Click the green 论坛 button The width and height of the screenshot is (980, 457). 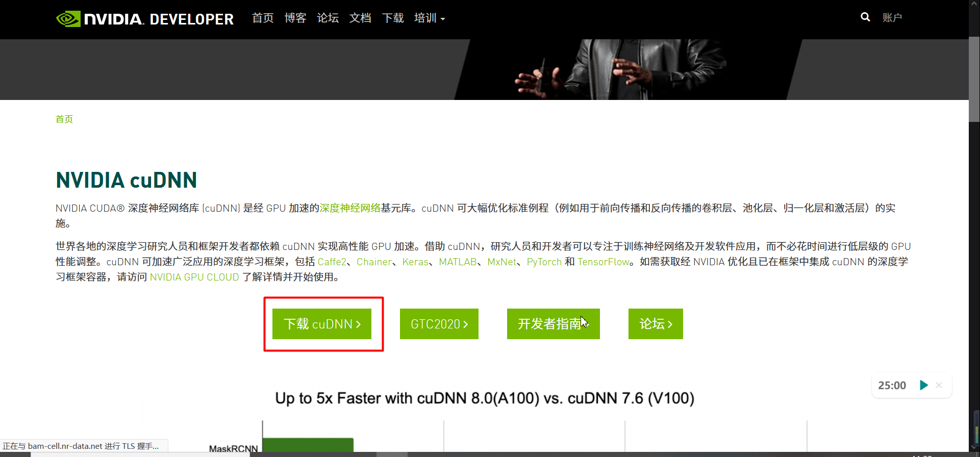click(x=656, y=324)
